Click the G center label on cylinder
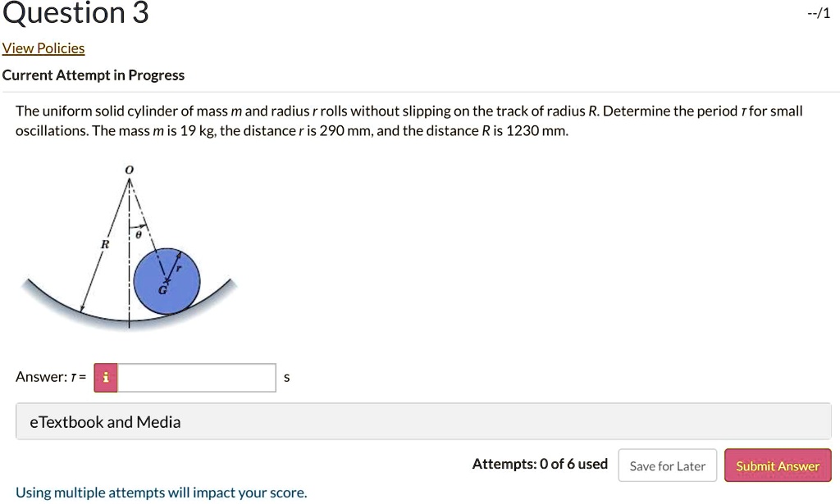 (162, 290)
